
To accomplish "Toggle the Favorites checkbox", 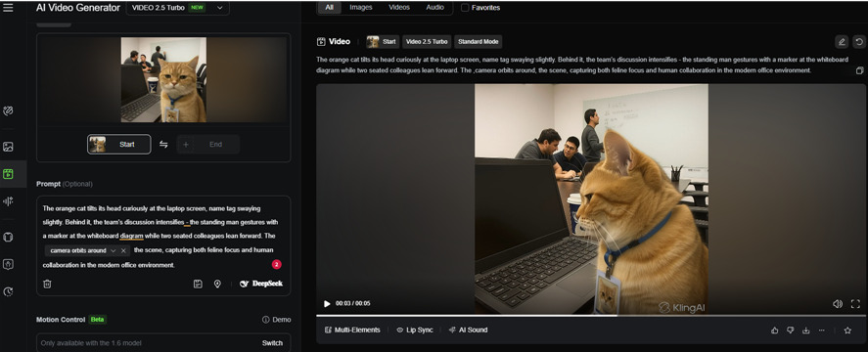I will [x=465, y=8].
